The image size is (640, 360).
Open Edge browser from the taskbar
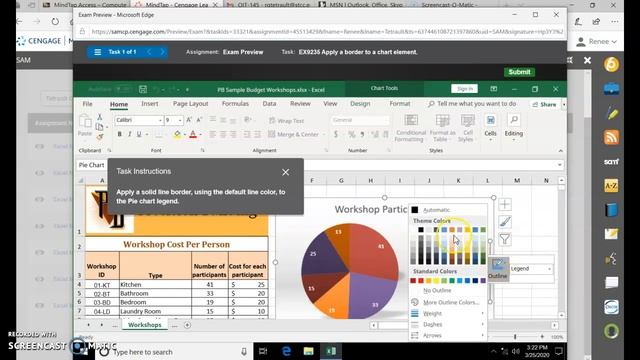click(x=286, y=351)
